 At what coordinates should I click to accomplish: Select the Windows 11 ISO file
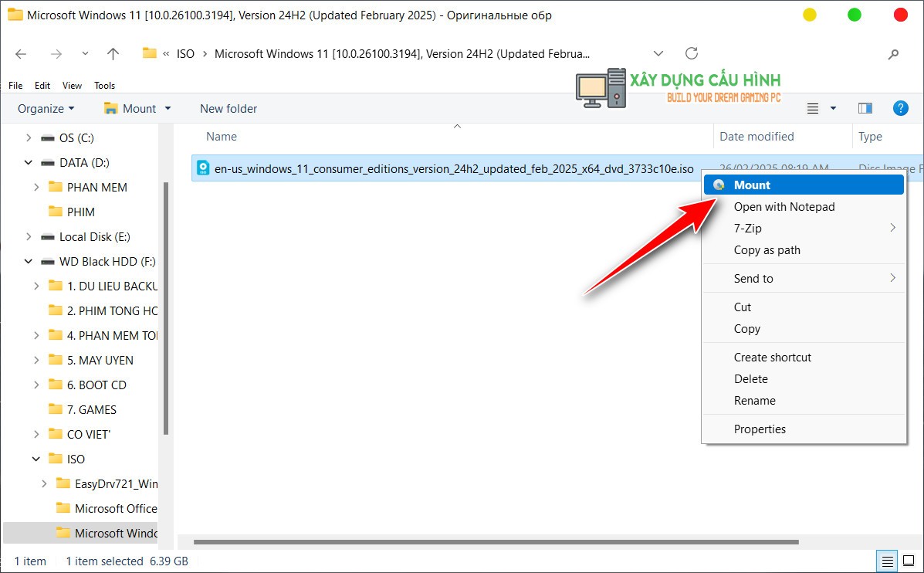(454, 168)
